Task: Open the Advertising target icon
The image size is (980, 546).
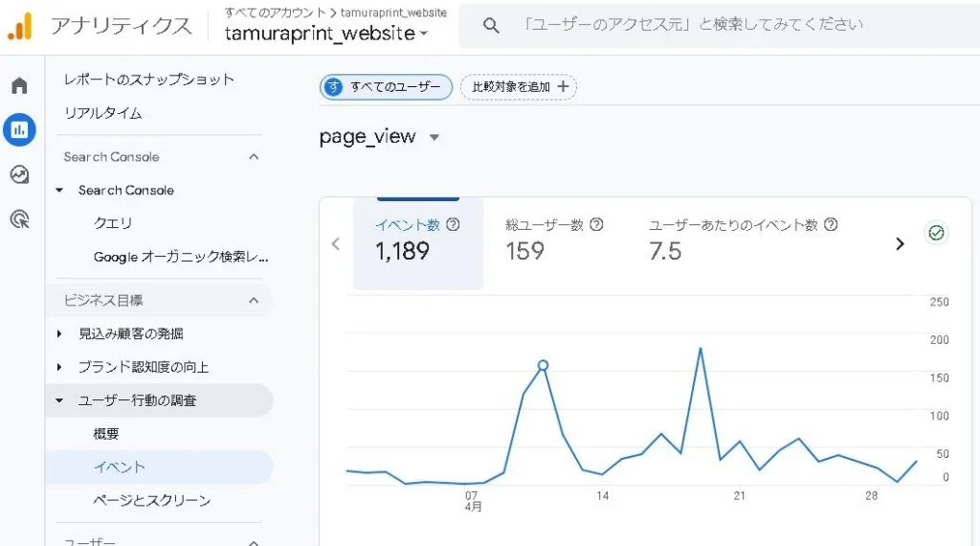Action: (x=19, y=219)
